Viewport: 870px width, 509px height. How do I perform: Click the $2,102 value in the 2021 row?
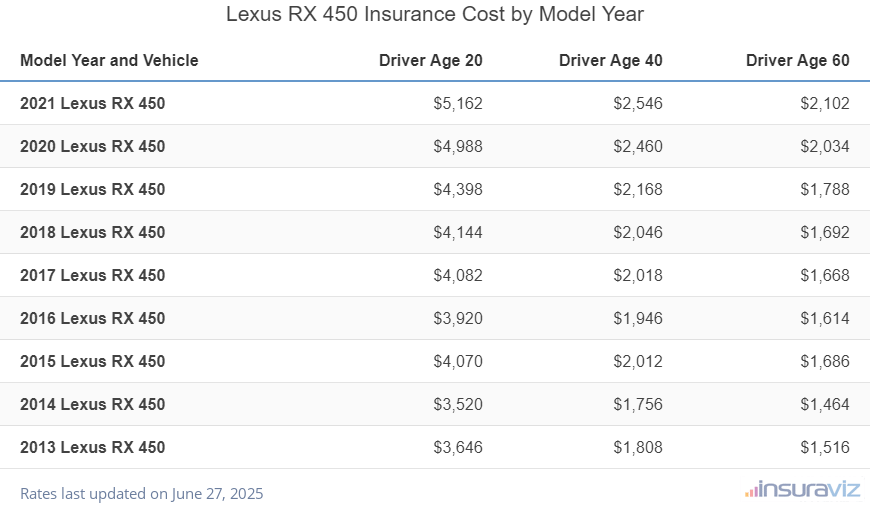point(825,103)
